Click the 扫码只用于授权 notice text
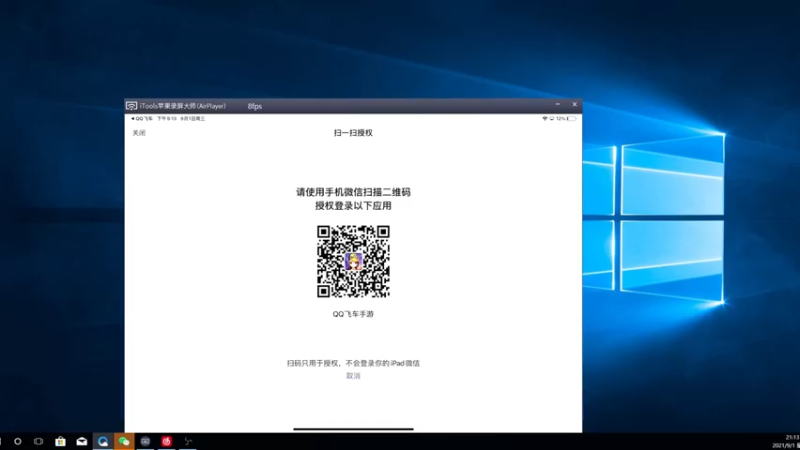Image resolution: width=800 pixels, height=450 pixels. 353,363
